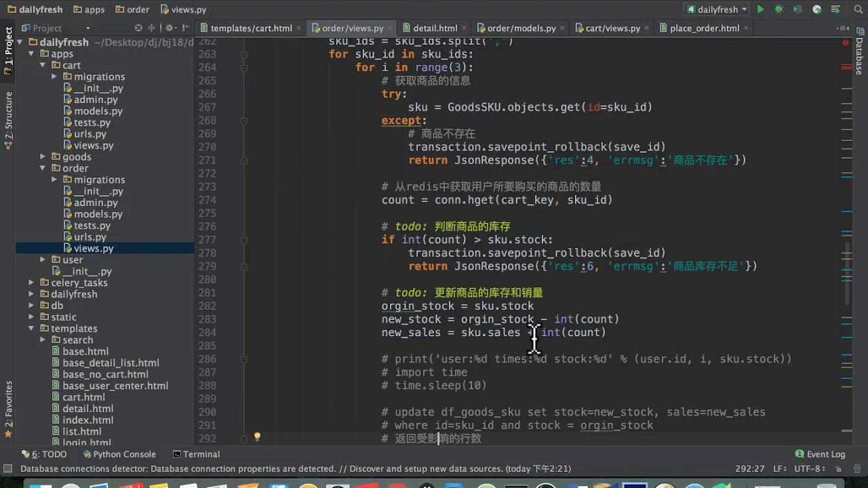
Task: Close the order/views.py tab
Action: (390, 28)
